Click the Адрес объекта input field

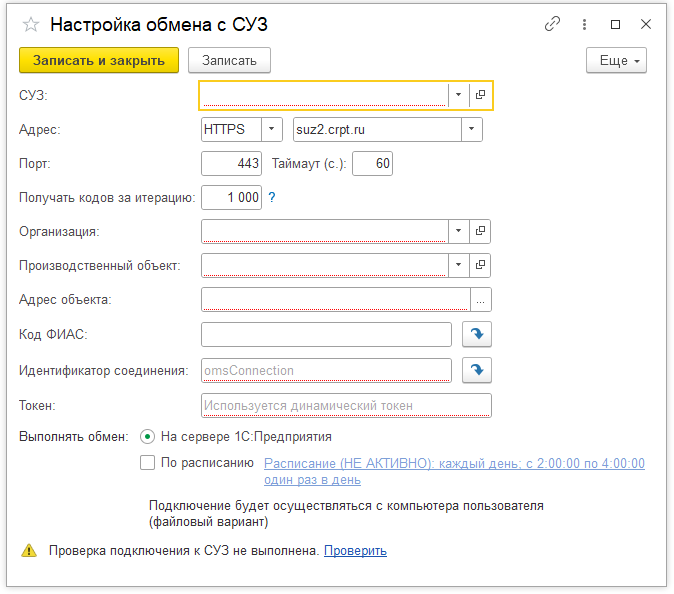[336, 300]
